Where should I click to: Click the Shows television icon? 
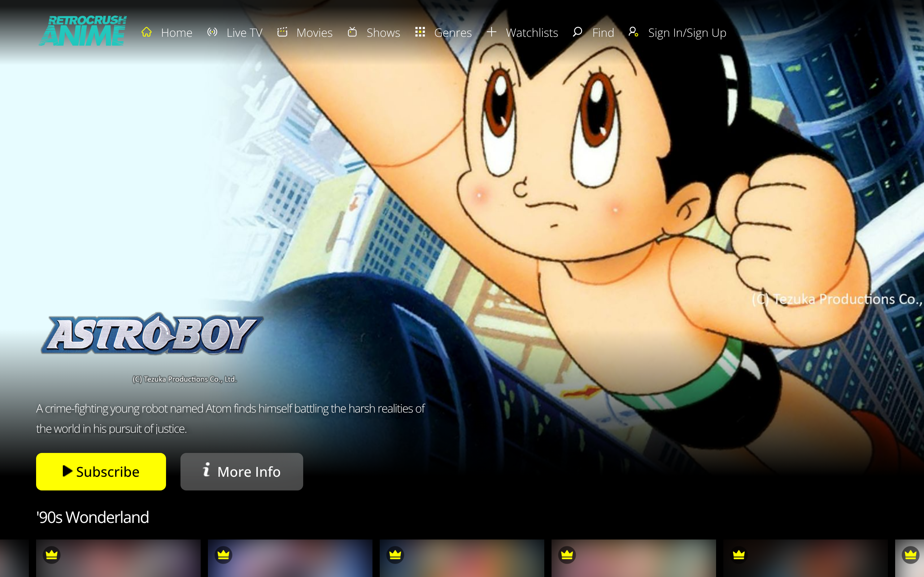point(352,32)
